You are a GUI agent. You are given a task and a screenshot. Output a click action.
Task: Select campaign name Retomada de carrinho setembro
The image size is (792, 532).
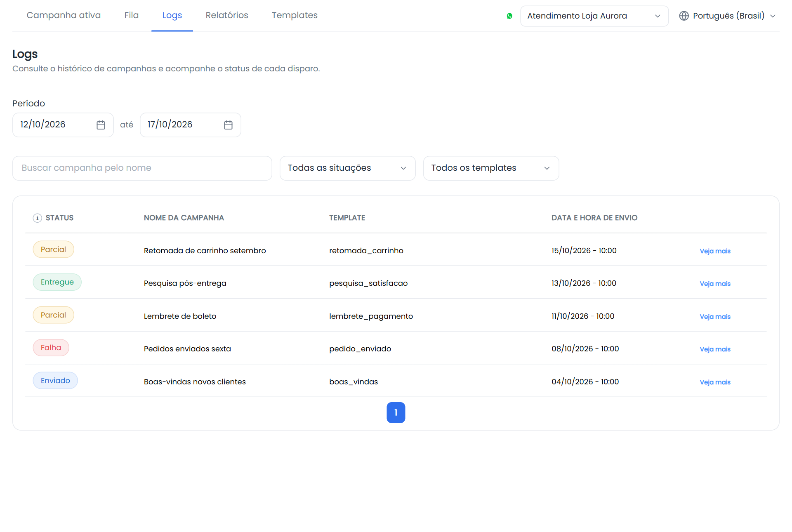tap(205, 251)
